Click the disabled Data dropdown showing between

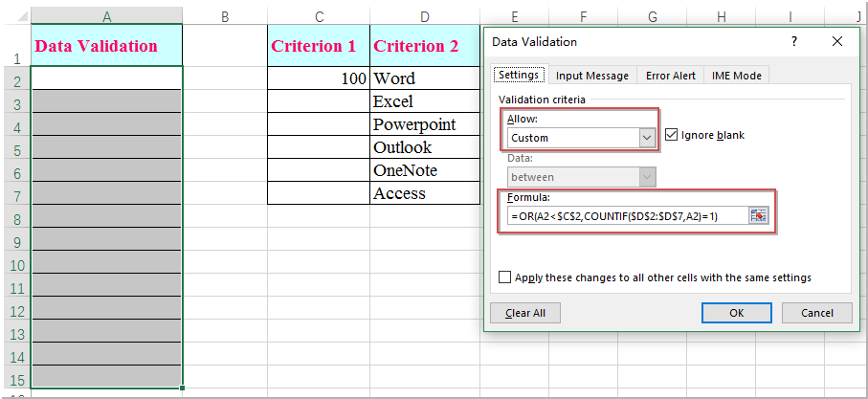click(581, 177)
